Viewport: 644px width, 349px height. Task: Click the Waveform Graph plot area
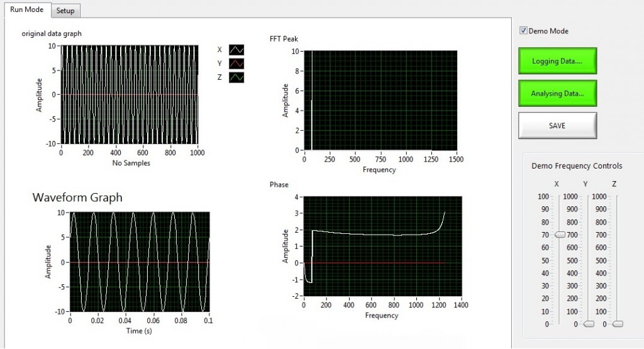click(140, 262)
